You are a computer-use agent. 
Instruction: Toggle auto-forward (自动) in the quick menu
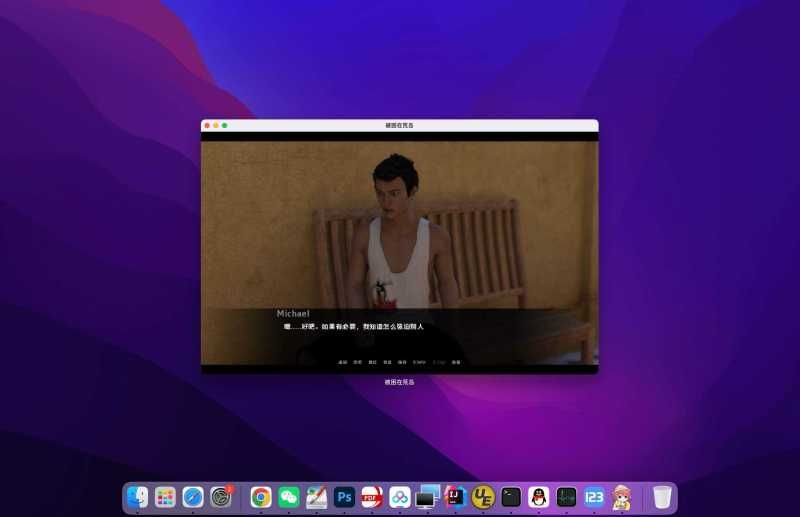coord(387,362)
